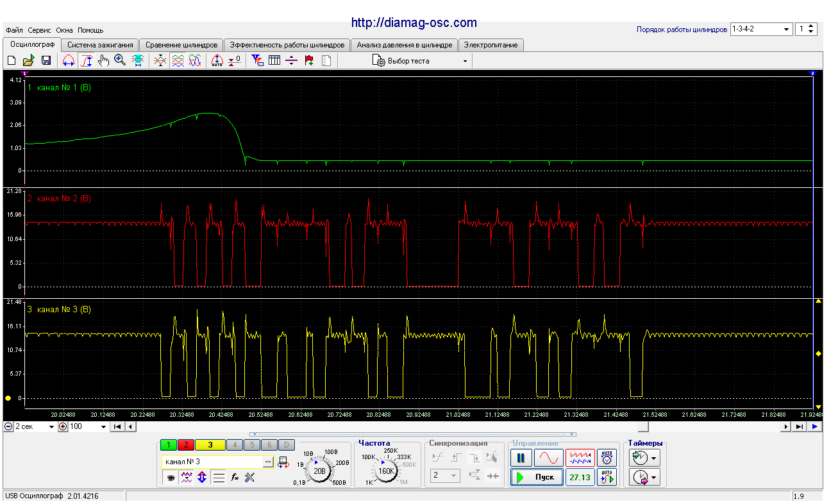831x504 pixels.
Task: Click the Пуск start button
Action: [537, 478]
